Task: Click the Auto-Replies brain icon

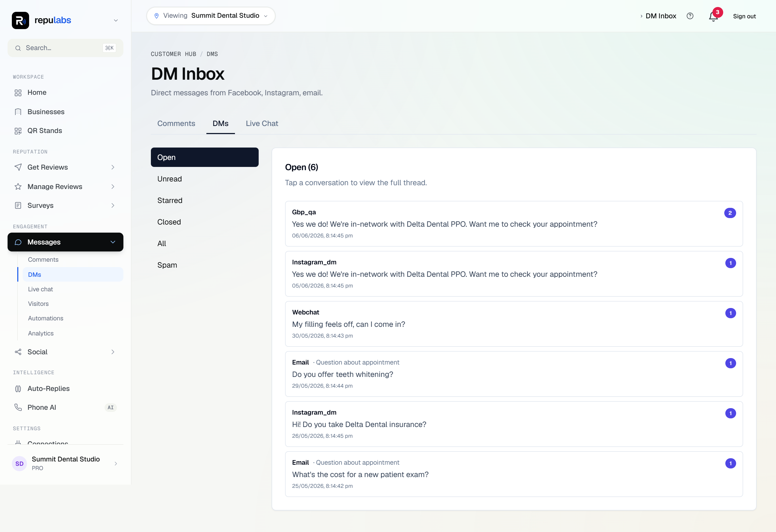Action: (x=18, y=388)
